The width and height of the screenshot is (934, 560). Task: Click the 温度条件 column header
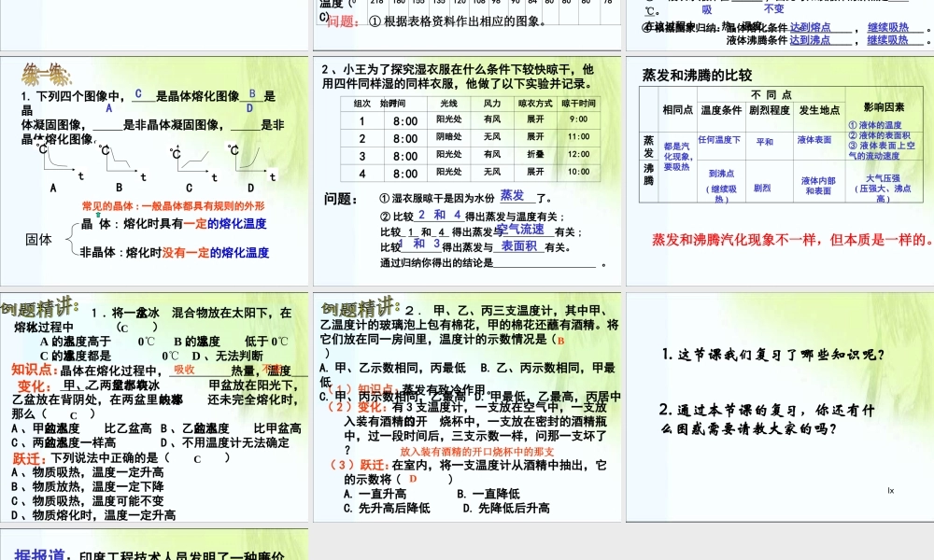point(721,110)
